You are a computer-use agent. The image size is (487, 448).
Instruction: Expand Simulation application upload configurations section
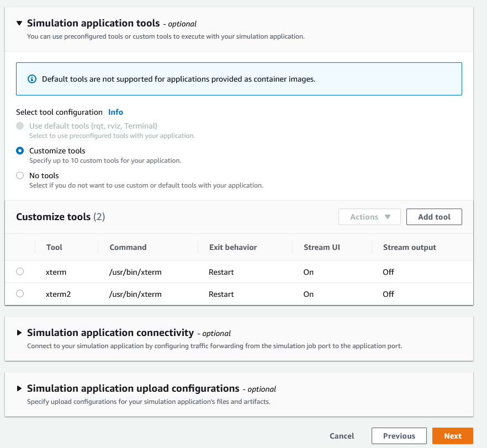point(19,388)
